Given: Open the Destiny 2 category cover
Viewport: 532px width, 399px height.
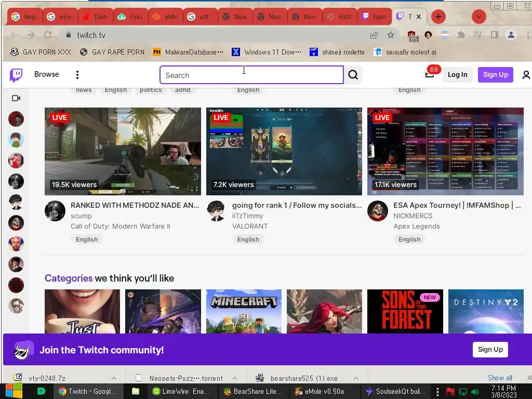Looking at the screenshot, I should pyautogui.click(x=486, y=311).
